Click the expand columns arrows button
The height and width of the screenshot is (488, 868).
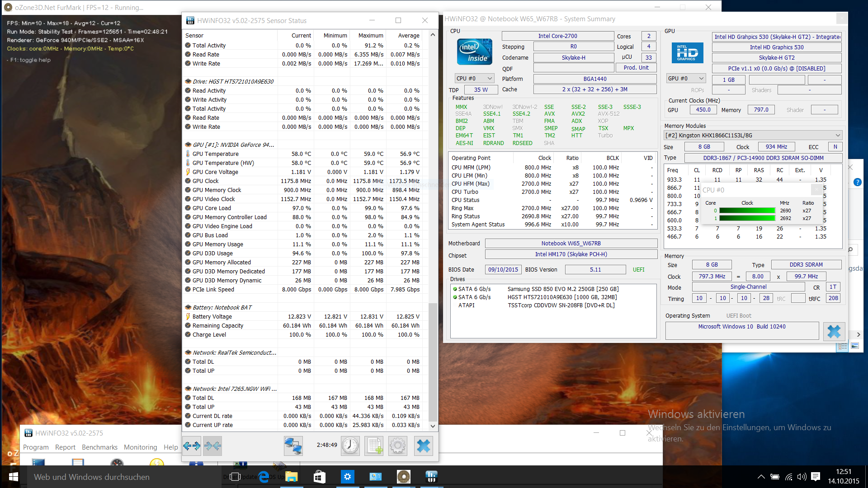click(192, 446)
